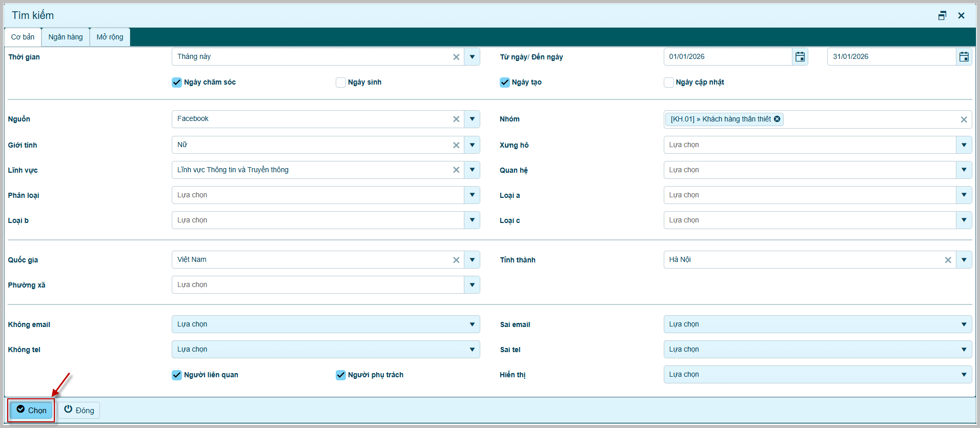Uncheck the Ngày chăm sóc checkbox
The width and height of the screenshot is (980, 428).
[177, 83]
